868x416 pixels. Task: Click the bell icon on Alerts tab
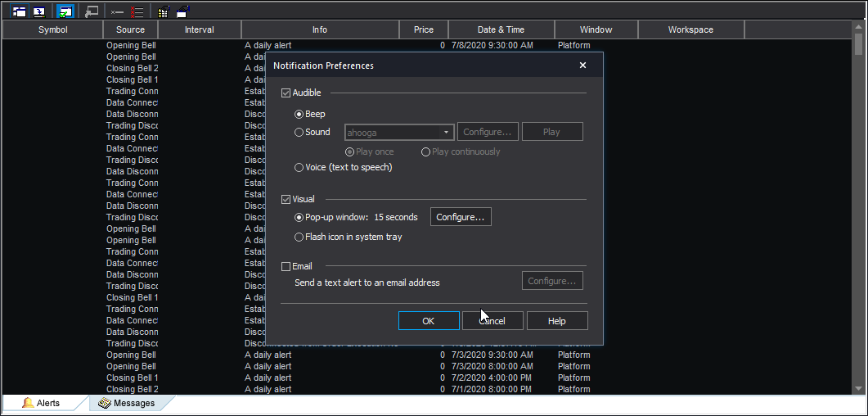pos(28,403)
